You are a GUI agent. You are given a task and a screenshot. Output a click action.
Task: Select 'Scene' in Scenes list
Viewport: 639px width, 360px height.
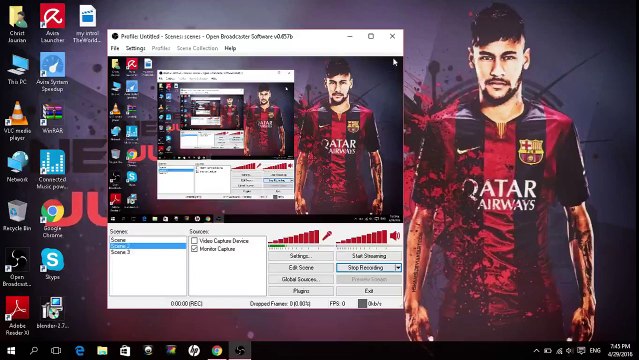point(148,240)
